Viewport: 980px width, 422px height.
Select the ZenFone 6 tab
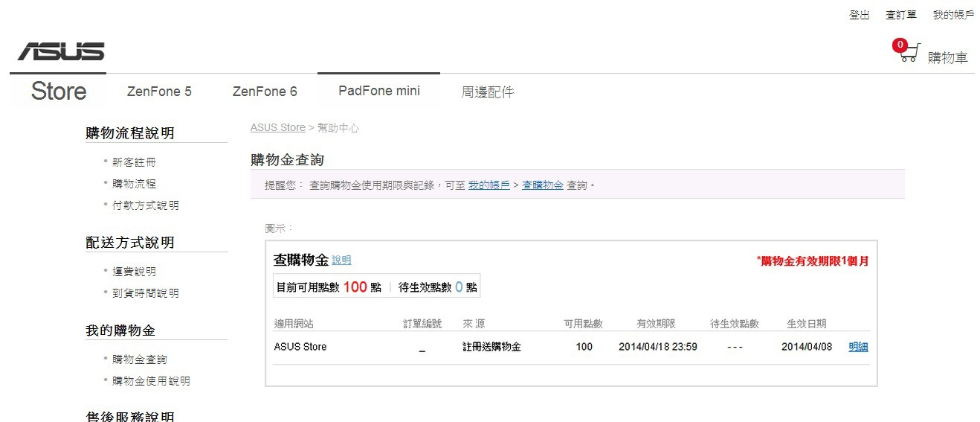265,92
